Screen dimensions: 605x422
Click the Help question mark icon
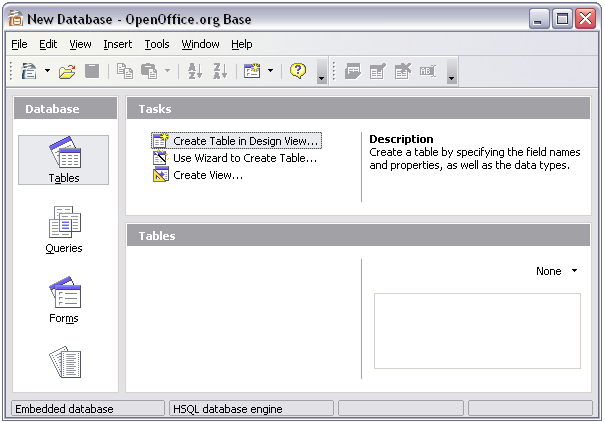point(298,71)
